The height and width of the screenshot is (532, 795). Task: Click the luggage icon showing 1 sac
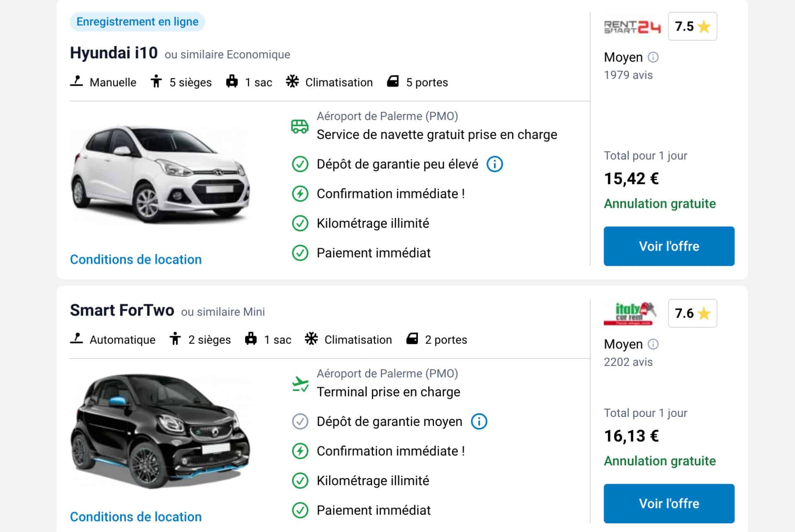[x=232, y=82]
